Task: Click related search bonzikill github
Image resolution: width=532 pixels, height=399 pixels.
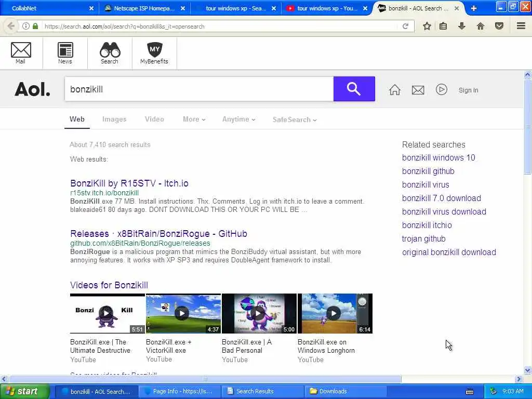Action: tap(428, 171)
